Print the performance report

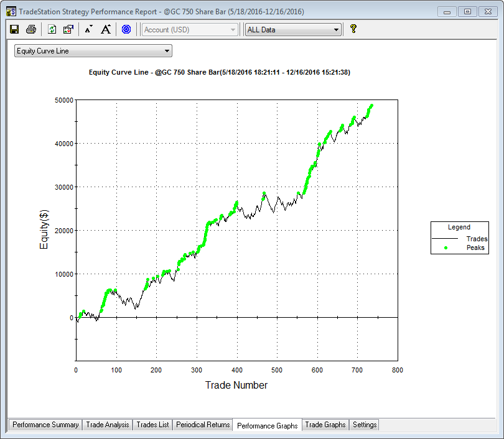pyautogui.click(x=30, y=29)
